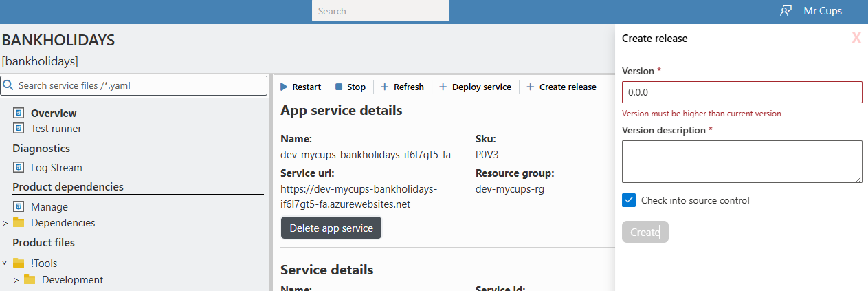Click the search magnifier icon in sidebar

click(x=8, y=86)
